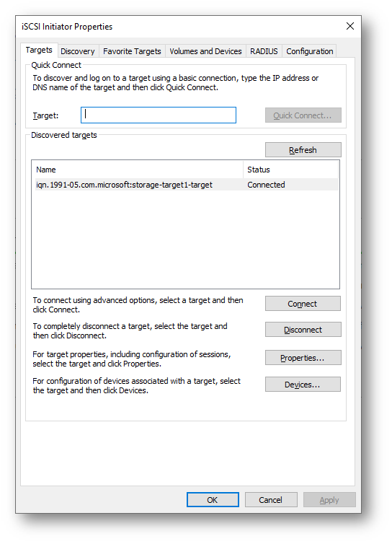Screen dimensions: 392x544
Task: Close the iSCSI Initiator Properties window
Action: pos(350,26)
